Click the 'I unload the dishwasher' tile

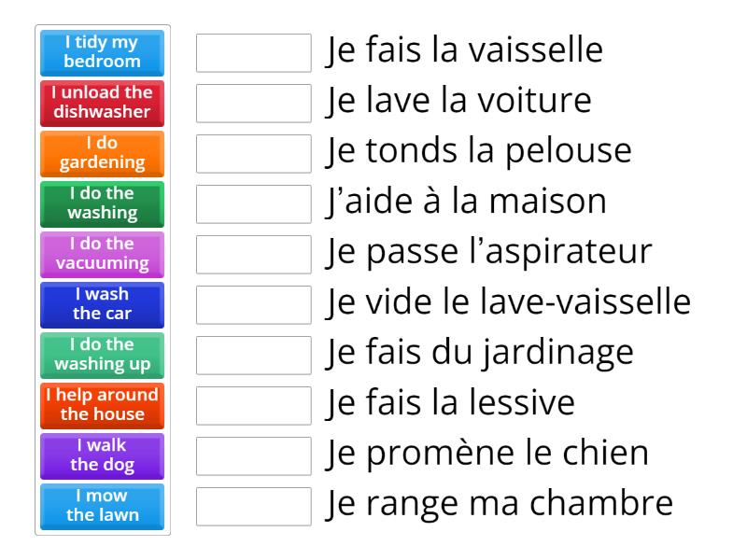point(103,103)
